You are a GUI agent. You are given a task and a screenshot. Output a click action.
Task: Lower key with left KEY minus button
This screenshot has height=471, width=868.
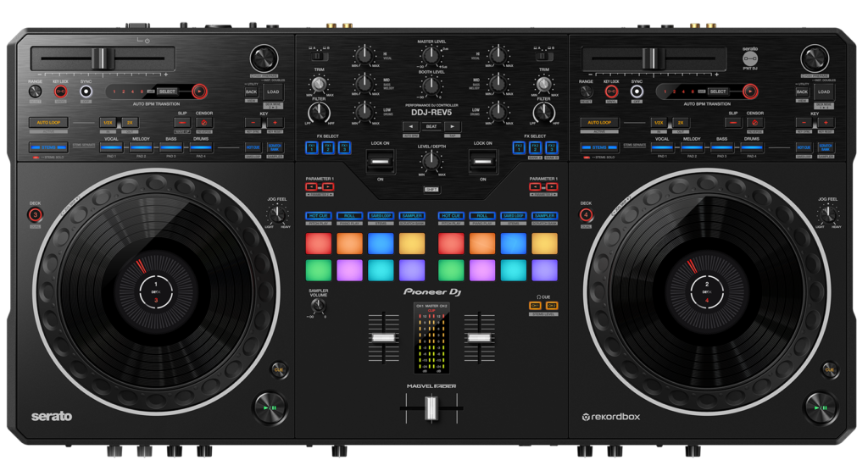tap(253, 123)
